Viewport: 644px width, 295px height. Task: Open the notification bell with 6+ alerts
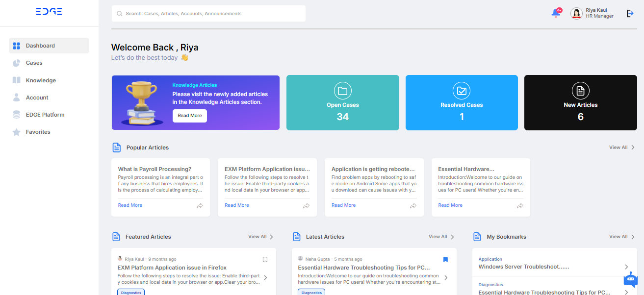point(555,13)
